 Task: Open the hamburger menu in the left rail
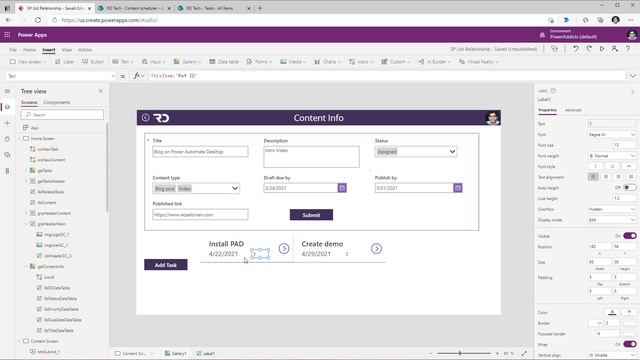pos(7,91)
